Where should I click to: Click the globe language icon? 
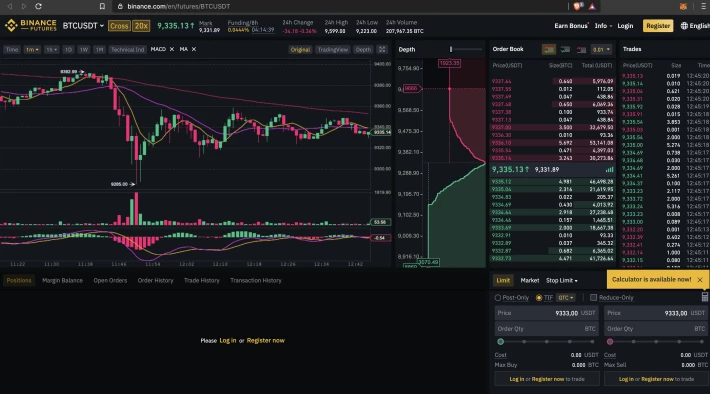click(x=684, y=26)
